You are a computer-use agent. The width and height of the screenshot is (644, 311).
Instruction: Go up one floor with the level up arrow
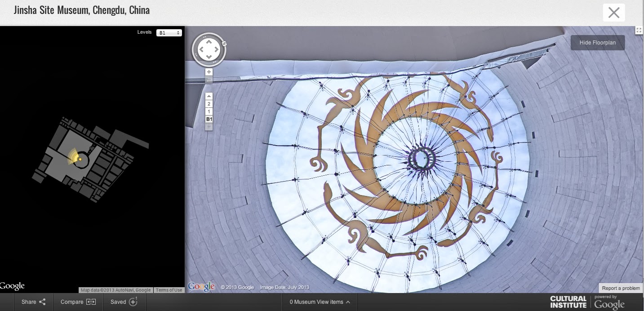209,96
